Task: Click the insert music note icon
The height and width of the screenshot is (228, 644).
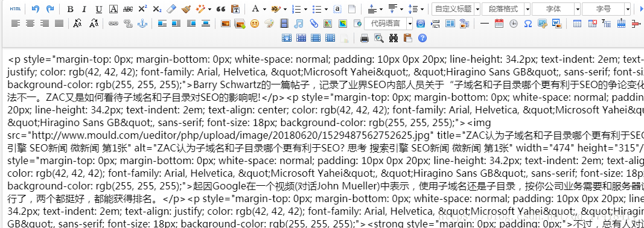Action: 299,24
